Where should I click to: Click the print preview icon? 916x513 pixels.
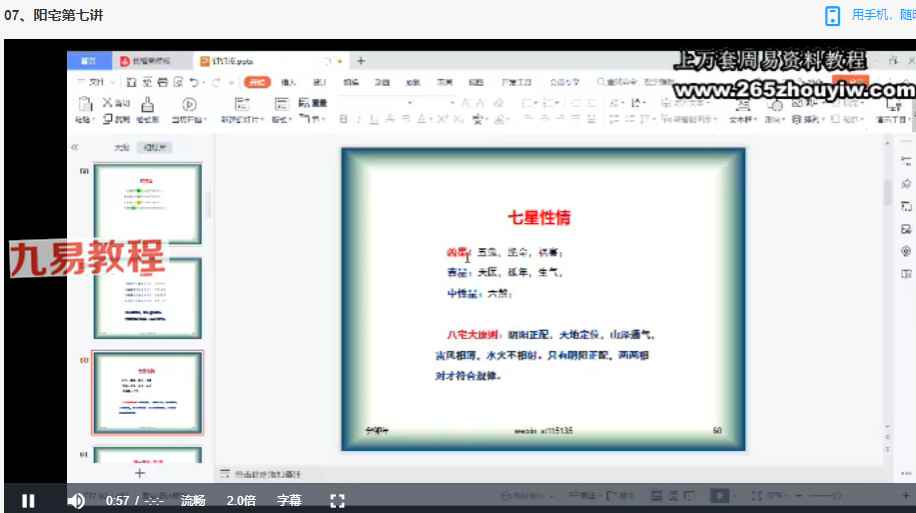pyautogui.click(x=178, y=82)
